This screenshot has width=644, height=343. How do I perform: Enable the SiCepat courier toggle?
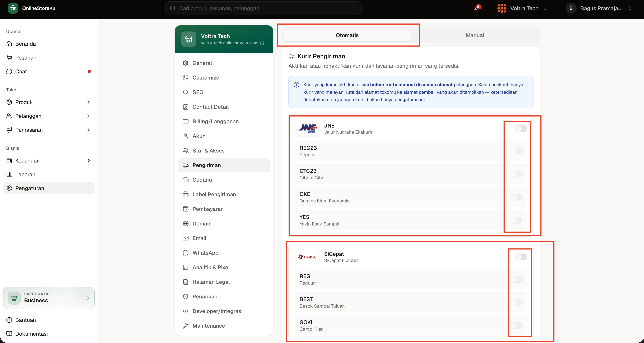click(521, 257)
